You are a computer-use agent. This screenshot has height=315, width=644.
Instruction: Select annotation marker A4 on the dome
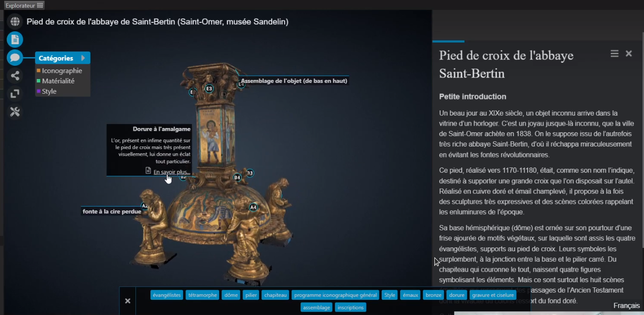click(x=253, y=207)
